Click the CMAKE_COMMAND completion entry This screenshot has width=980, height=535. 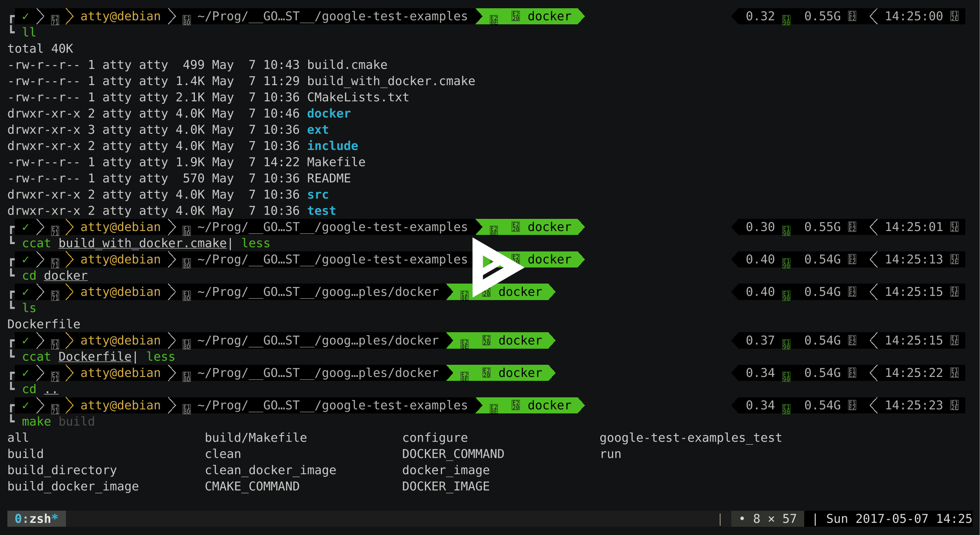(252, 486)
